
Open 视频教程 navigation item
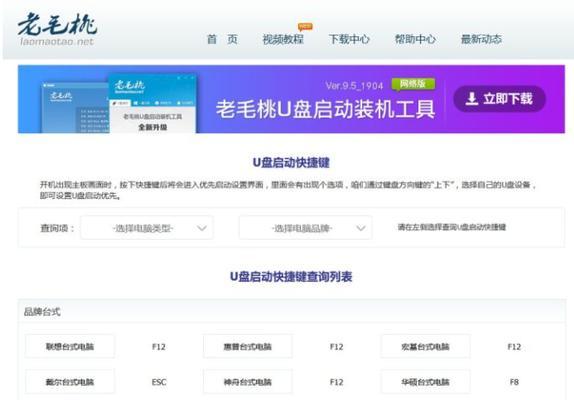pyautogui.click(x=283, y=39)
